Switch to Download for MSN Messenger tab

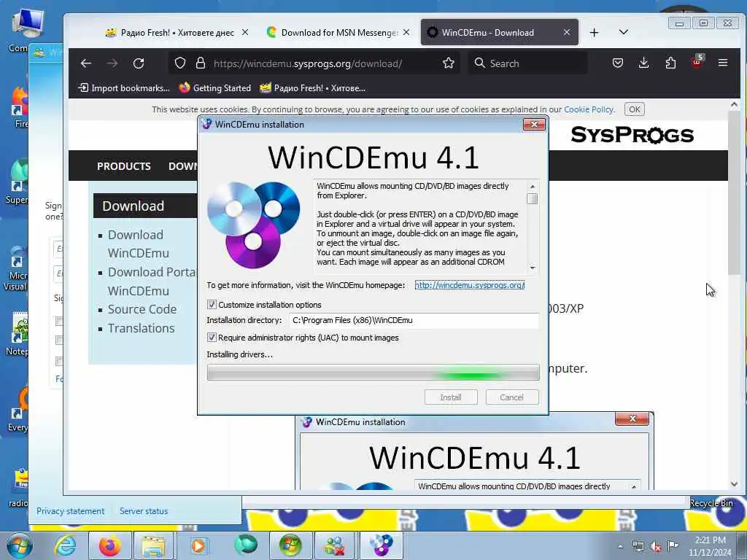click(339, 32)
